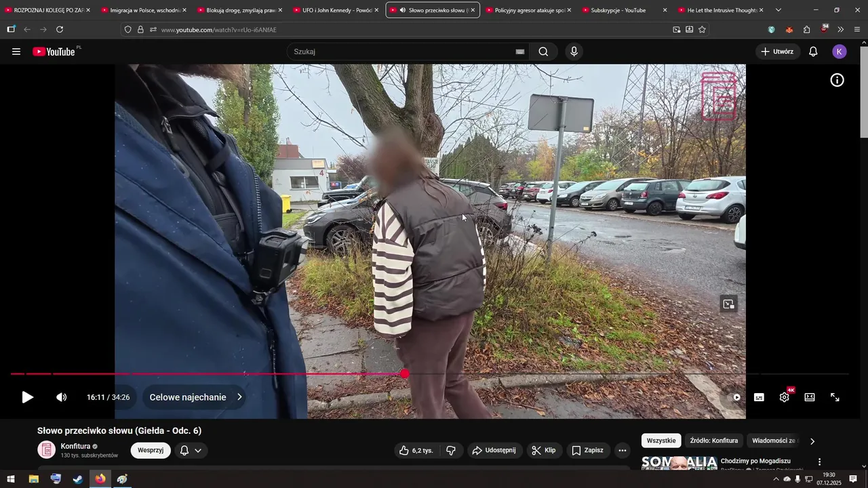Expand the Celowe najechanie chapter

[195, 397]
